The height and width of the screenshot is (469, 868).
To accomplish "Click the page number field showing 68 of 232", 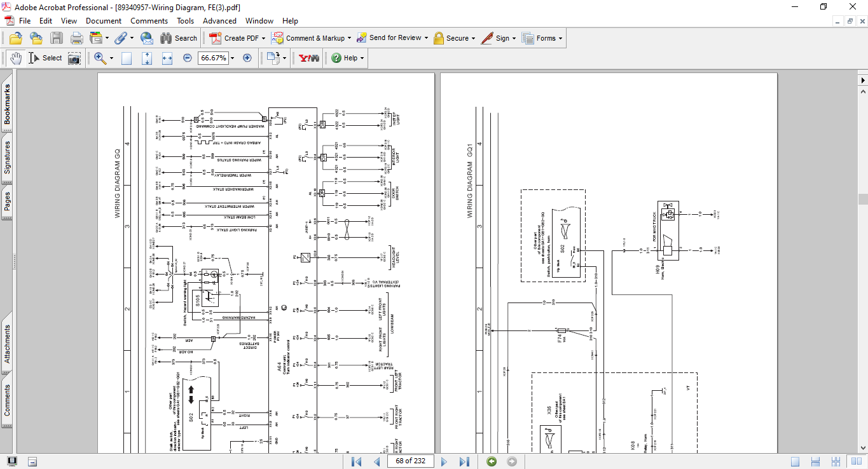I will tap(410, 461).
